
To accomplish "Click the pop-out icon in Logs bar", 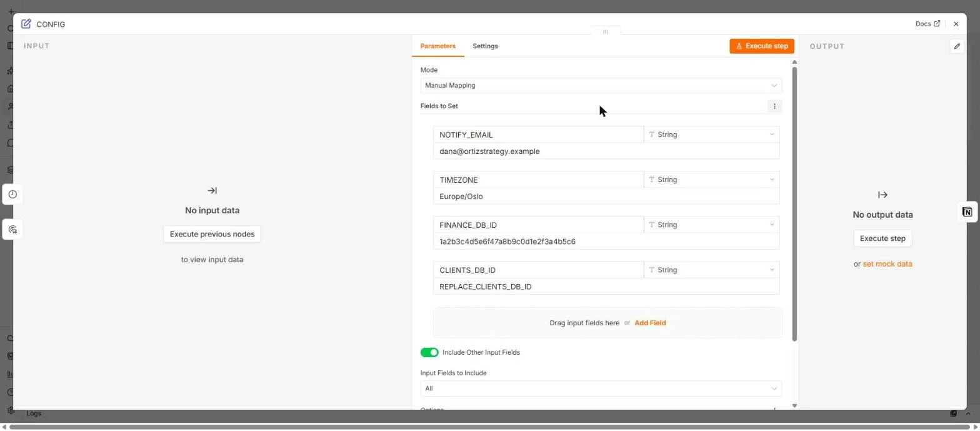I will coord(953,413).
